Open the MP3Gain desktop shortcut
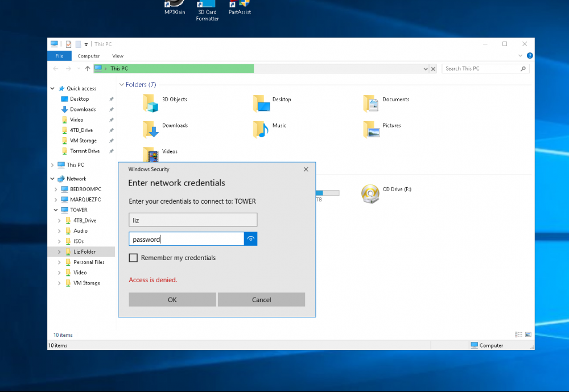The height and width of the screenshot is (392, 569). [x=175, y=7]
